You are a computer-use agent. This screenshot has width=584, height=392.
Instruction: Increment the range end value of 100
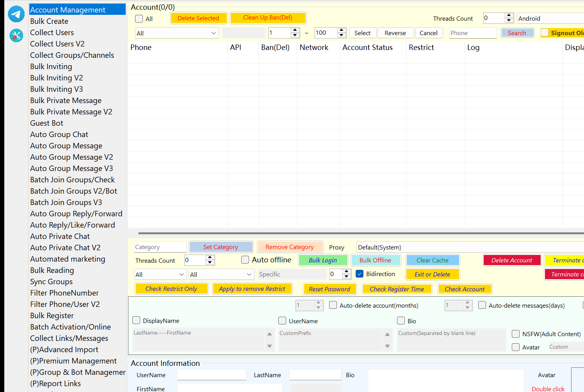342,30
